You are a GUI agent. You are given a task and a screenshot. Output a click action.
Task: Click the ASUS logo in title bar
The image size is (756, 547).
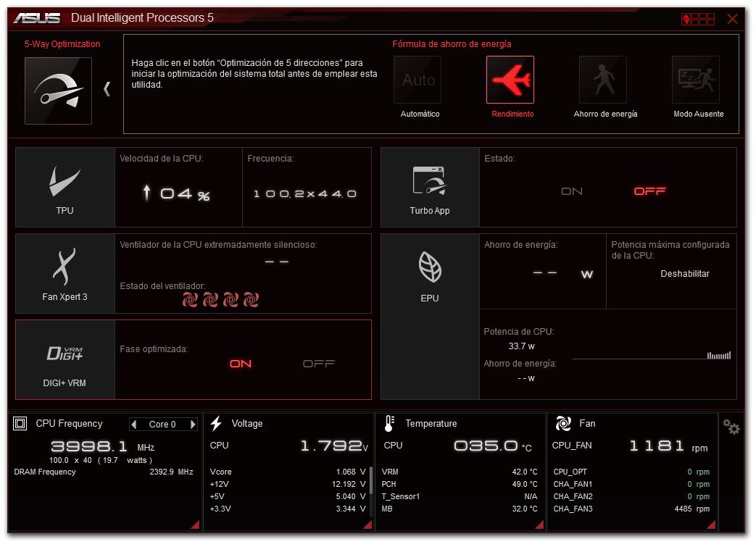37,18
